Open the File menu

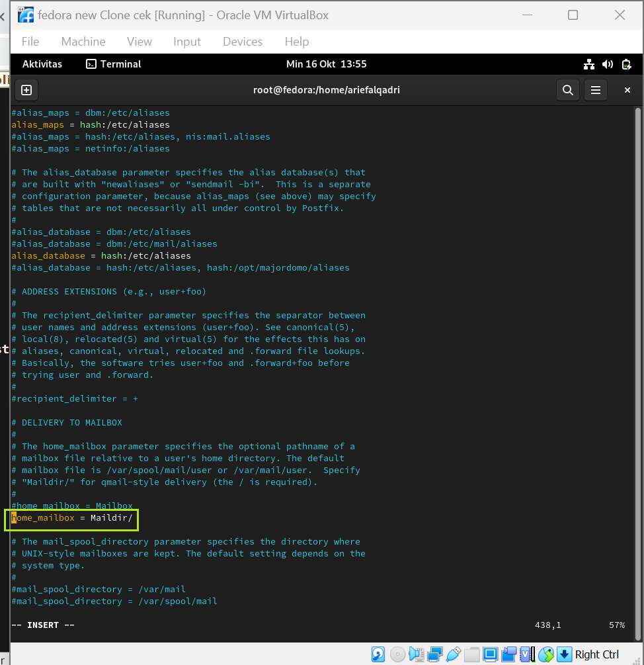pyautogui.click(x=30, y=42)
